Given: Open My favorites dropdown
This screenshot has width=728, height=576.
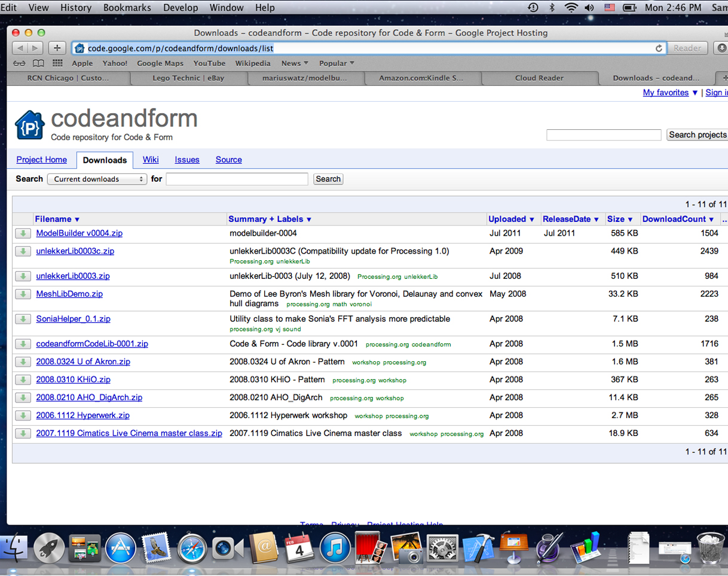Looking at the screenshot, I should point(671,92).
